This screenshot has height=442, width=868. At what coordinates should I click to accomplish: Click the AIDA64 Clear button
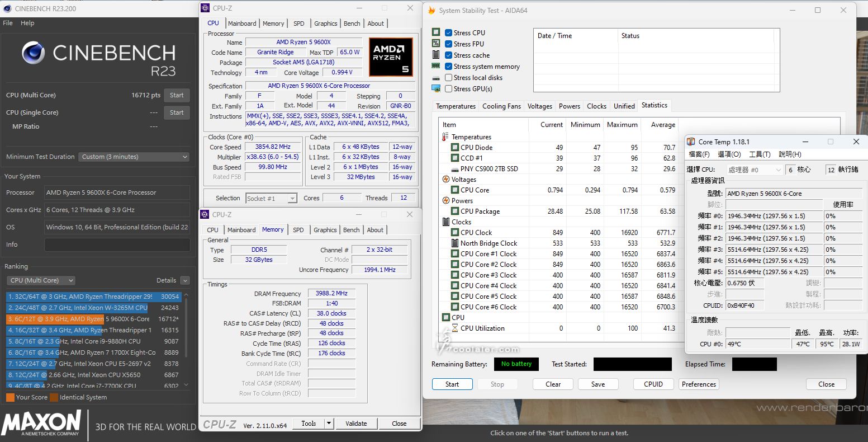[x=553, y=384]
